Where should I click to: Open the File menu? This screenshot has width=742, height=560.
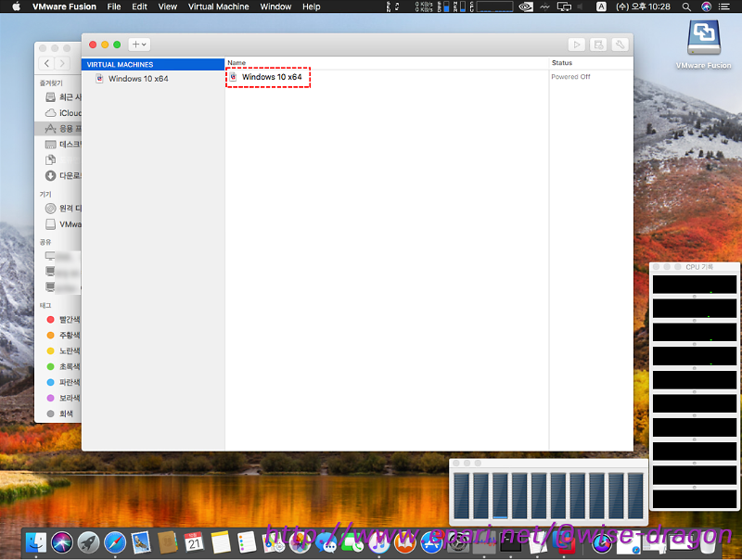pos(114,6)
